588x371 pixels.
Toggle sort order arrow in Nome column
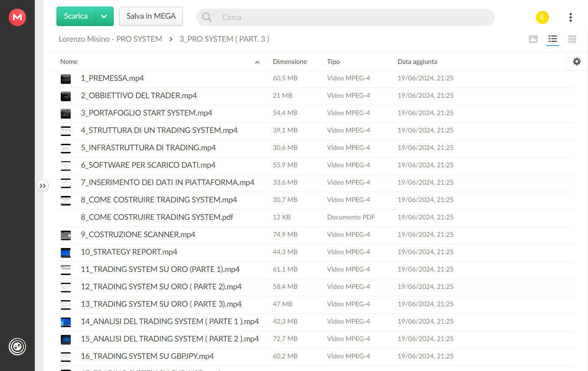click(257, 62)
